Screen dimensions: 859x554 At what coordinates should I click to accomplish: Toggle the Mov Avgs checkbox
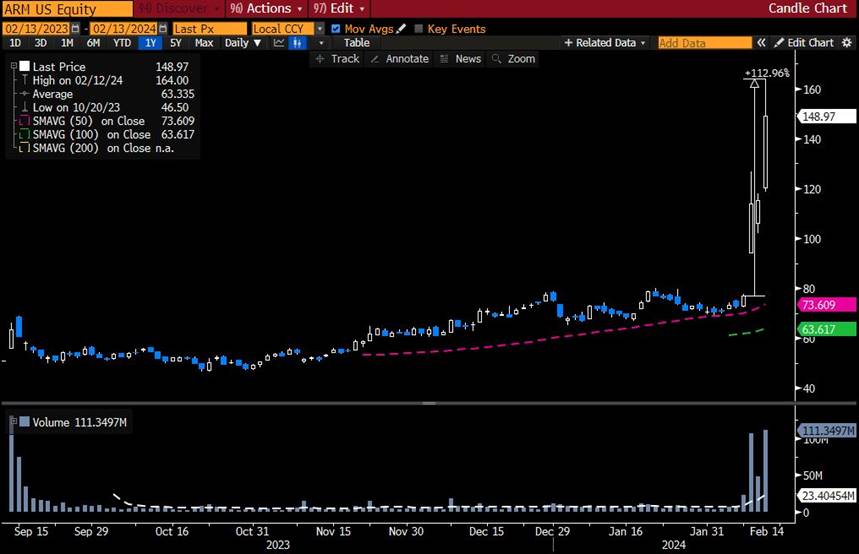click(x=336, y=28)
